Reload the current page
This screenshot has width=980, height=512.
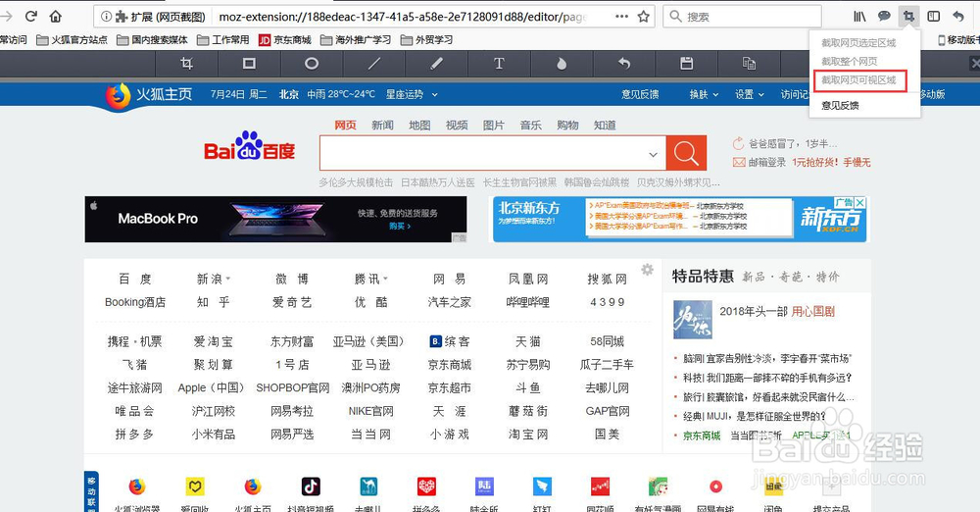pyautogui.click(x=31, y=17)
